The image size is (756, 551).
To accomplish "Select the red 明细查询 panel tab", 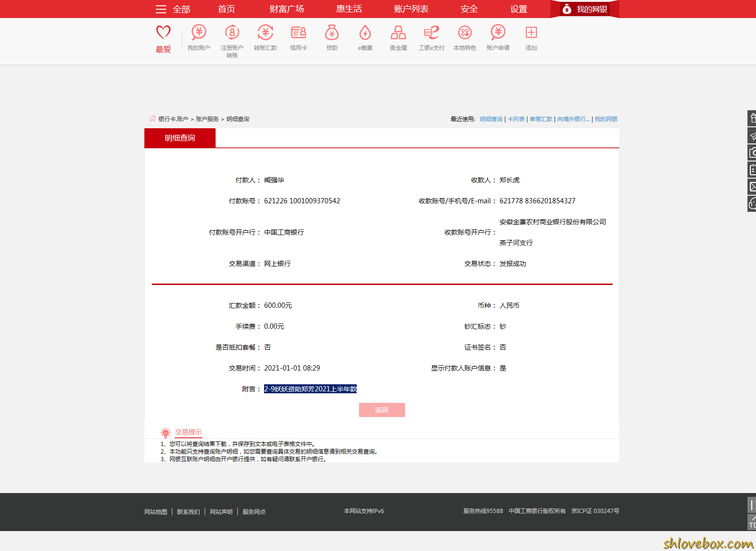I will click(x=180, y=138).
